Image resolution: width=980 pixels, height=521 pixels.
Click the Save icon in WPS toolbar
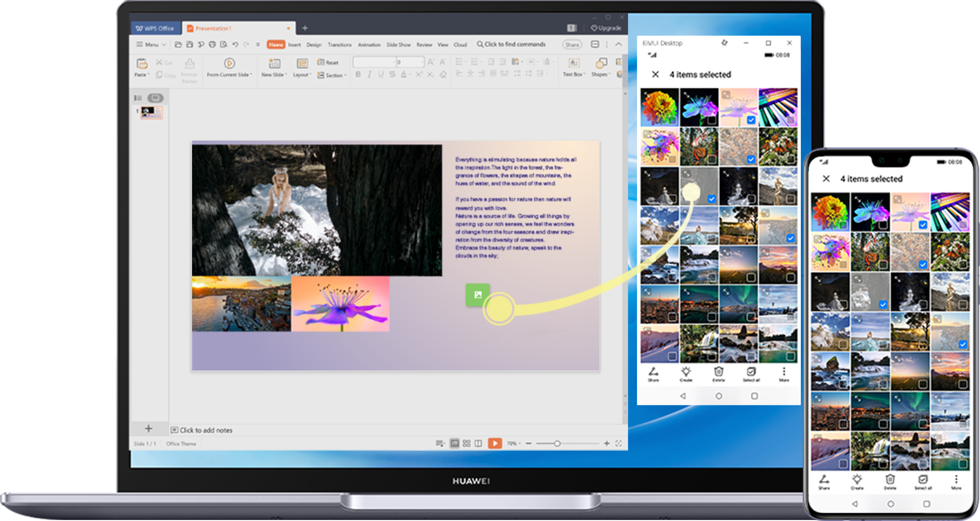tap(190, 45)
